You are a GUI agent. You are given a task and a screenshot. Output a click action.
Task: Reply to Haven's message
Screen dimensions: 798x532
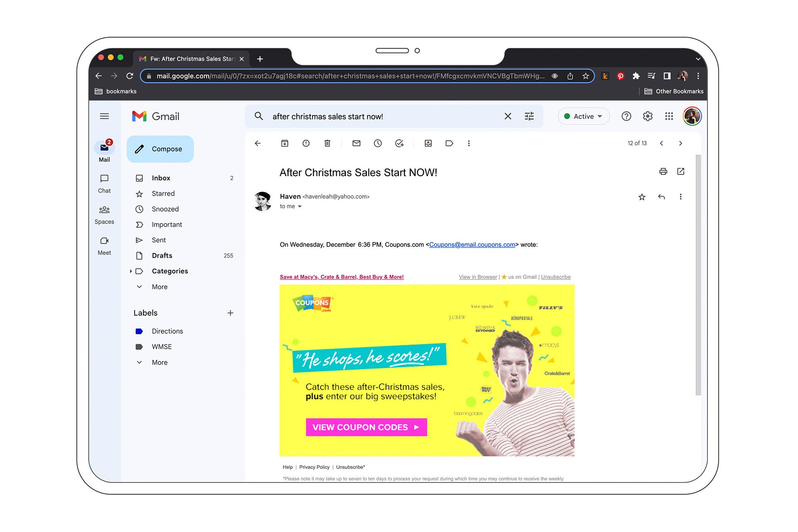point(662,197)
